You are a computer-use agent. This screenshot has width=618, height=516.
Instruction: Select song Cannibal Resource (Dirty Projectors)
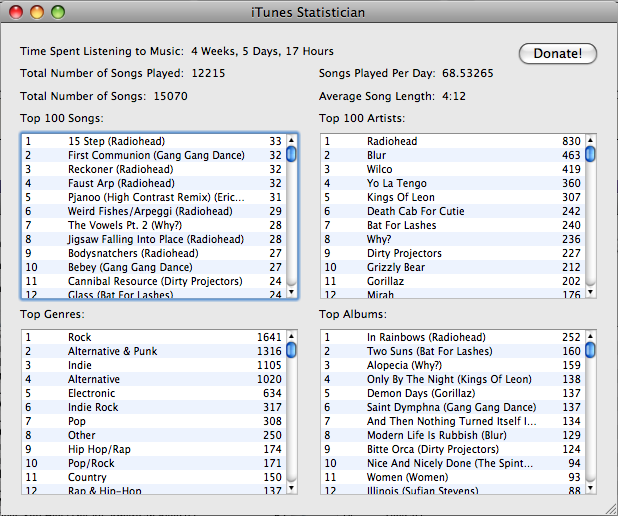pyautogui.click(x=154, y=281)
